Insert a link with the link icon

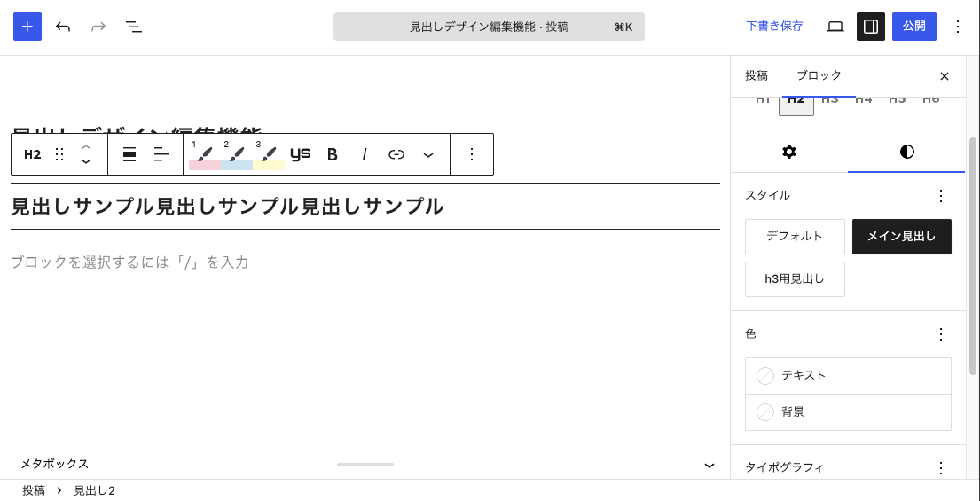click(x=396, y=154)
